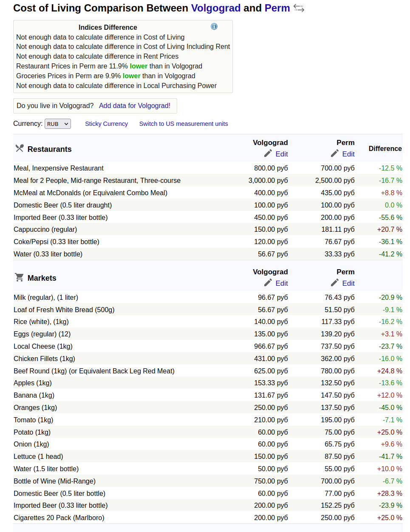Switch to US measurement units
This screenshot has height=532, width=410.
tap(184, 124)
